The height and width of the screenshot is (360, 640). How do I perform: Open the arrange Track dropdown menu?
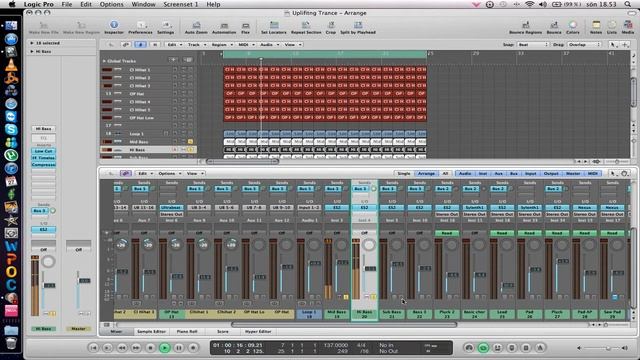point(196,44)
